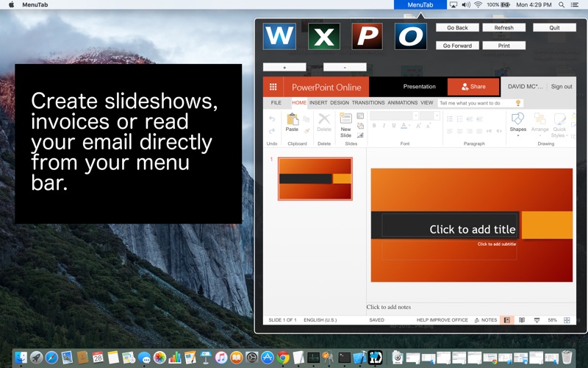
Task: Toggle Bold formatting
Action: click(374, 125)
